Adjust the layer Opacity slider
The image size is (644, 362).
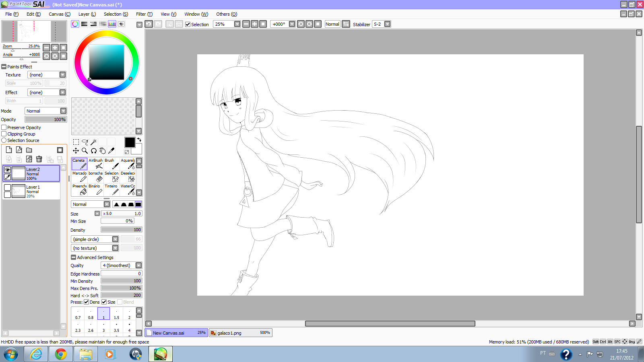(45, 119)
